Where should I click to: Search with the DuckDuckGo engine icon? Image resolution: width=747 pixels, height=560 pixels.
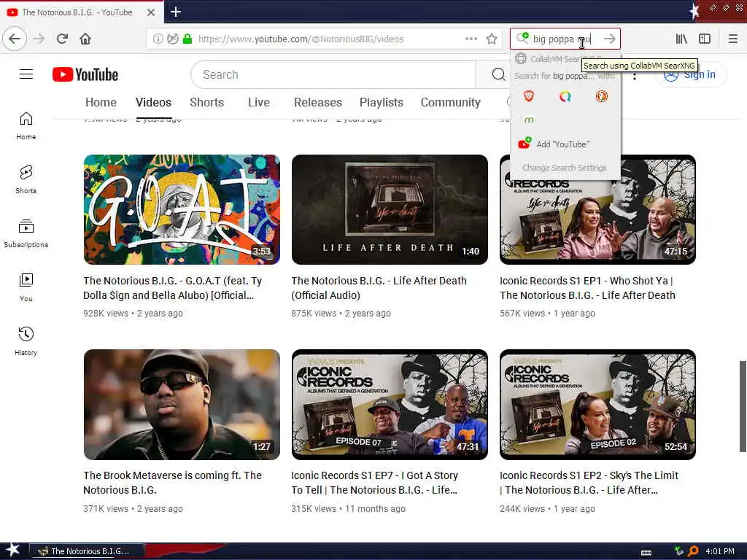tap(601, 96)
